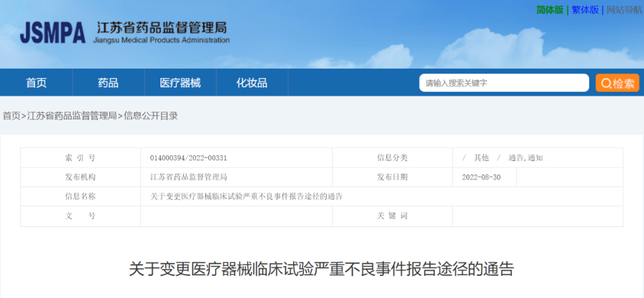644x298 pixels.
Task: Click the 发布日期 label cell
Action: [x=392, y=177]
